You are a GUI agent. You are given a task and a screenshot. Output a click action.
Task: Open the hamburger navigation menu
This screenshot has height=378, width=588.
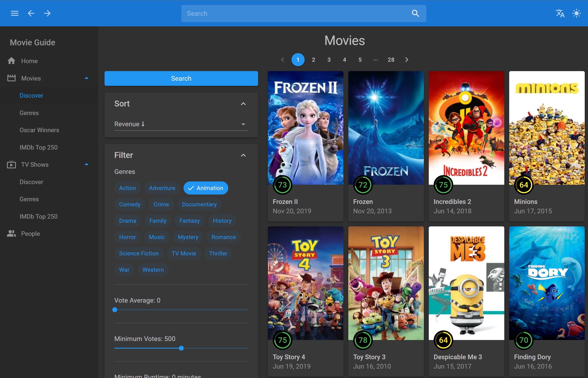click(14, 13)
